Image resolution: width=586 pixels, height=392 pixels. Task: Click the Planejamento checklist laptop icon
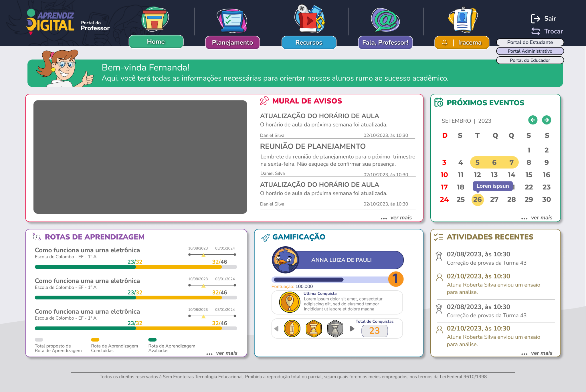click(232, 21)
